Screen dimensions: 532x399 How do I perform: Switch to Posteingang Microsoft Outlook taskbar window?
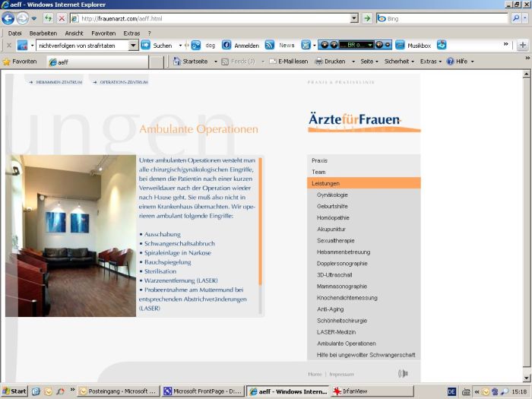pos(119,391)
